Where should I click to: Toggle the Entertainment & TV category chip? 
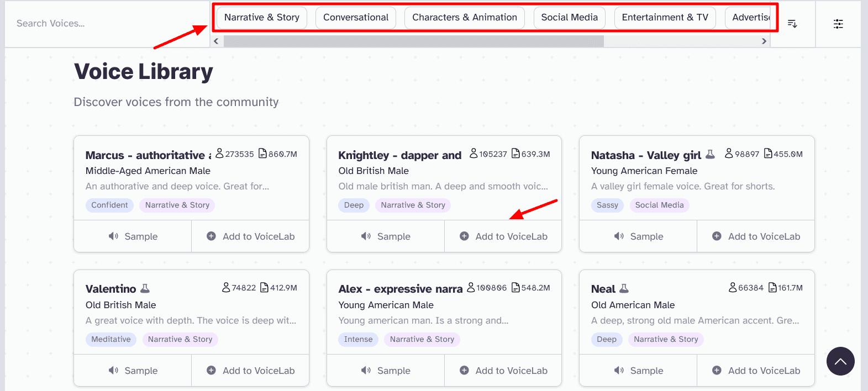(x=665, y=18)
